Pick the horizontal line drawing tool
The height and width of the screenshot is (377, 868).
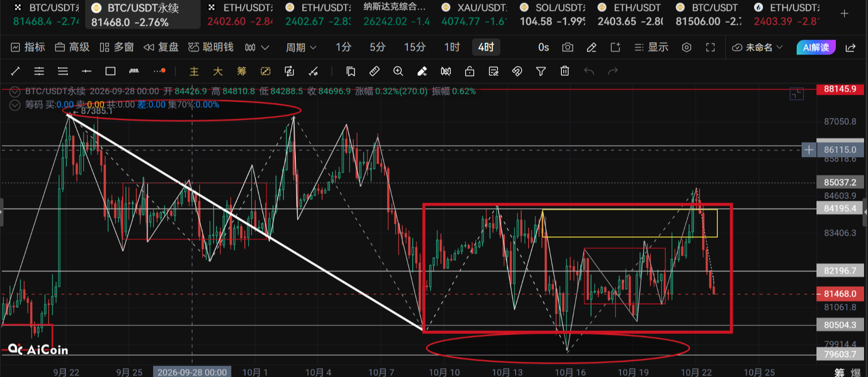click(x=87, y=71)
